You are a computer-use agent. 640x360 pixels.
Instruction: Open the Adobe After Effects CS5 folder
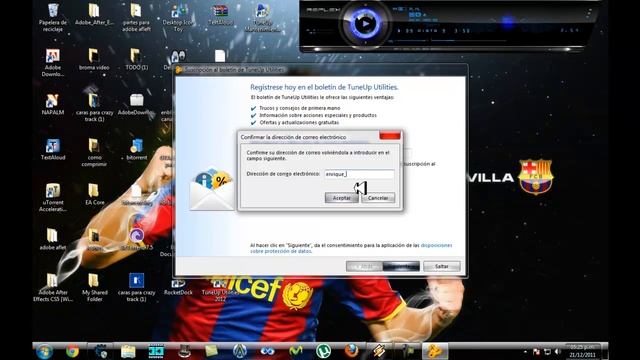53,287
